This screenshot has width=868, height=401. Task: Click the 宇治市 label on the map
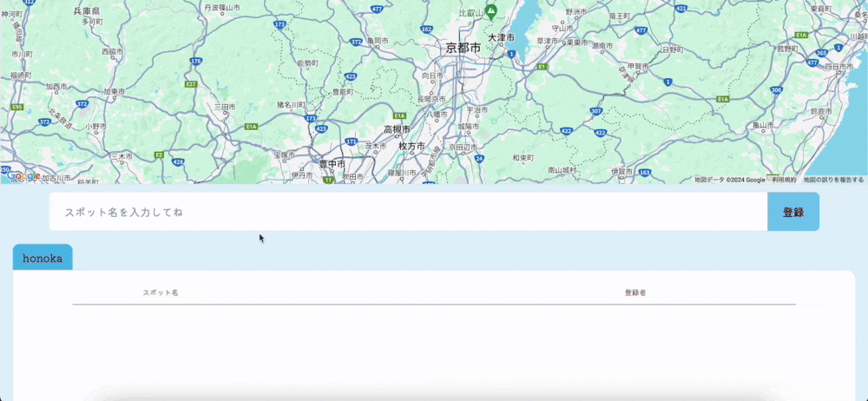pos(477,111)
